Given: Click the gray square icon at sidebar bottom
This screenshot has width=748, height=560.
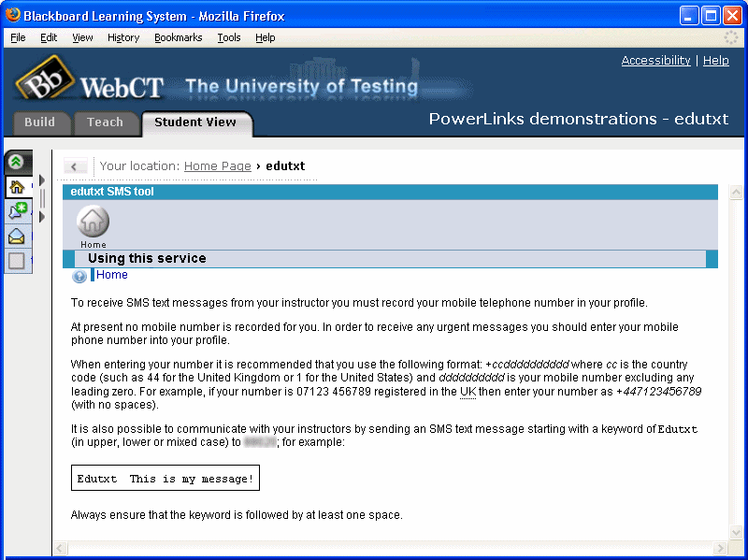Looking at the screenshot, I should [x=15, y=260].
